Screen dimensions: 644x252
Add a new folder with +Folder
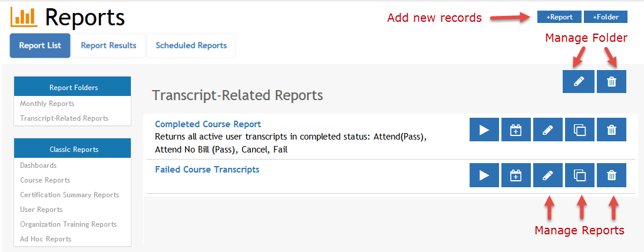point(605,17)
